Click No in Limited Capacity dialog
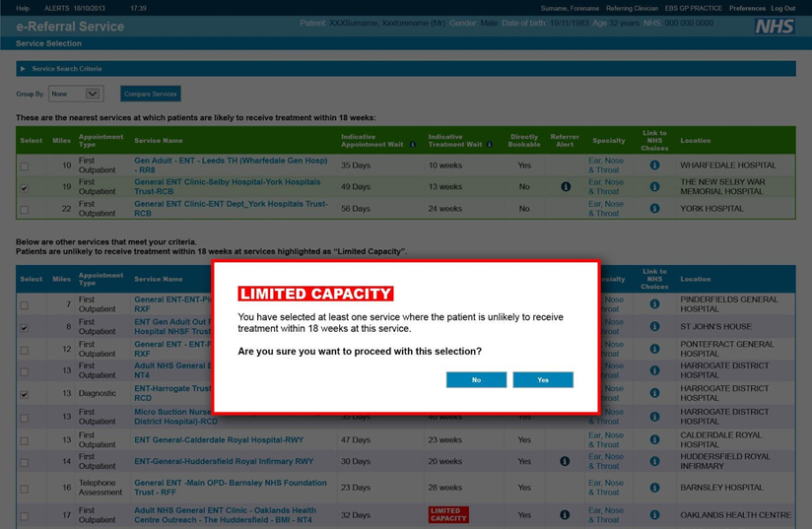The image size is (812, 529). pyautogui.click(x=476, y=380)
